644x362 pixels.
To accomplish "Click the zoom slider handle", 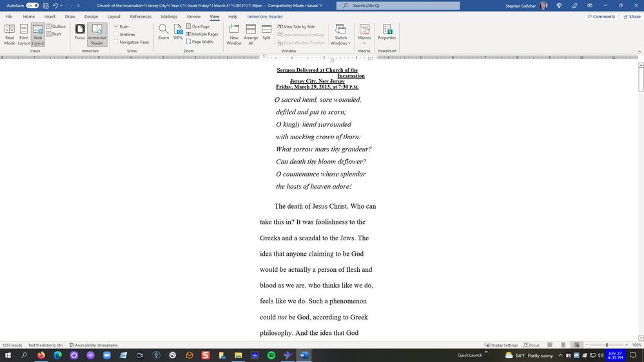I will click(607, 345).
